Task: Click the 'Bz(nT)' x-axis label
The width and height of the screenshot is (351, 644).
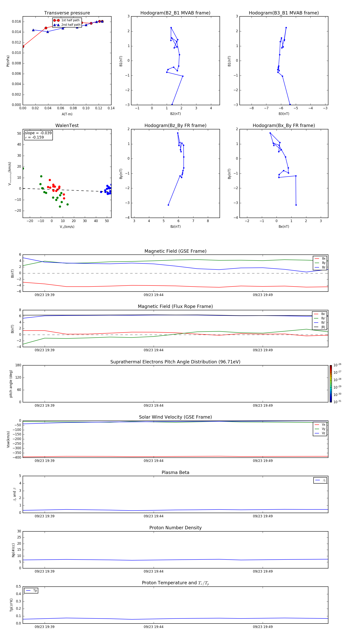Action: 175,227
